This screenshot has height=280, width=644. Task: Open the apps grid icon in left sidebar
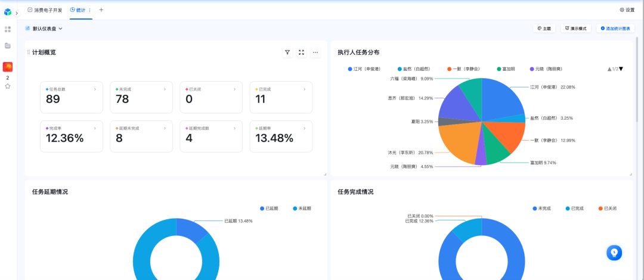[x=8, y=29]
